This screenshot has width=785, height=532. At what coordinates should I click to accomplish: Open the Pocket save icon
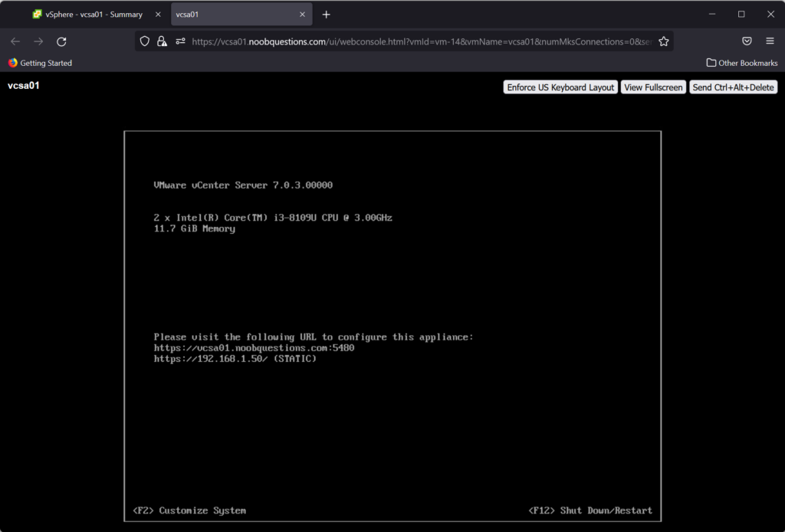[x=747, y=41]
